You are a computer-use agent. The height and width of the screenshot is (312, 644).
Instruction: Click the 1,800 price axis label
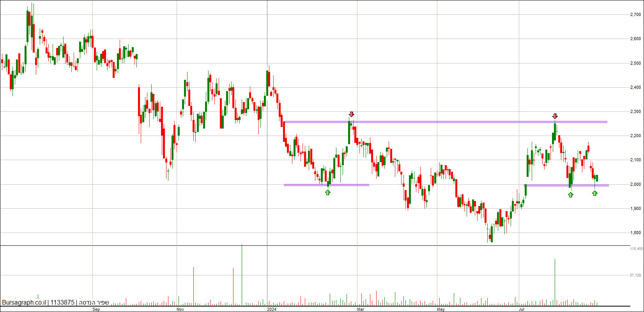[635, 233]
